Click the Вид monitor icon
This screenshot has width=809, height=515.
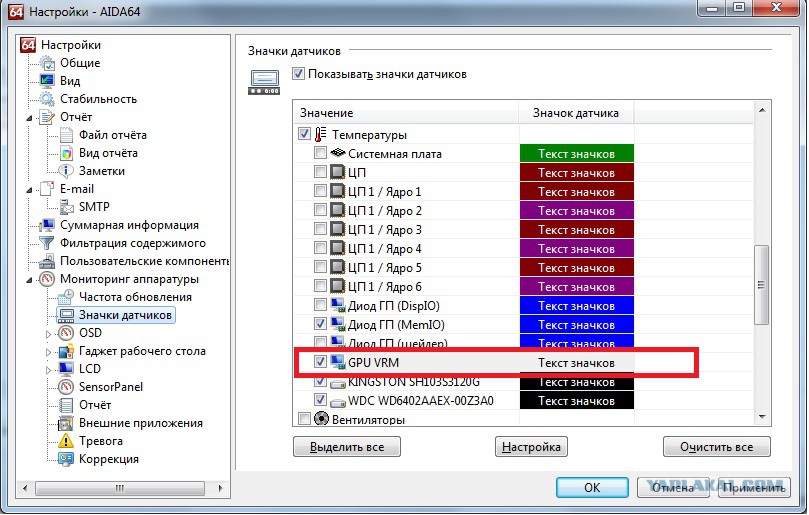(47, 81)
